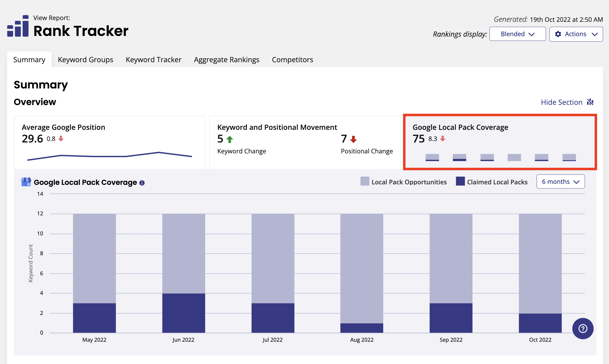Screen dimensions: 609x364
Task: Switch to the Keyword Groups tab
Action: (x=85, y=60)
